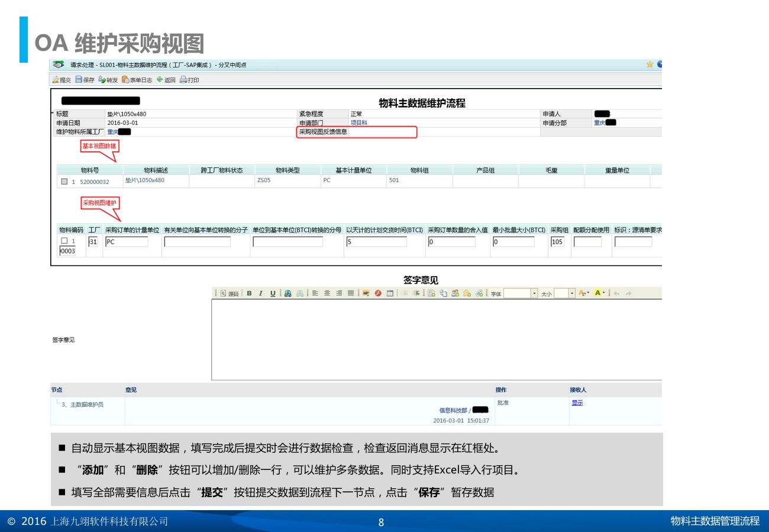Viewport: 769px width, 532px height.
Task: Toggle bold in the signature editor
Action: (x=249, y=293)
